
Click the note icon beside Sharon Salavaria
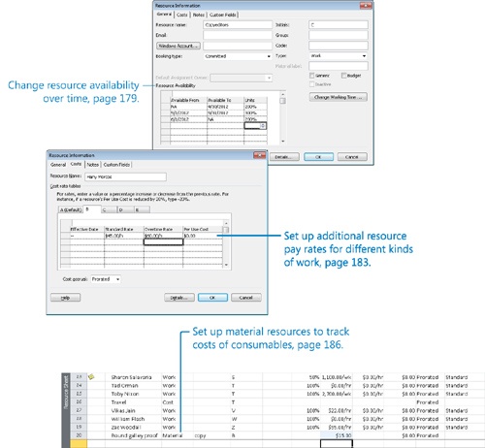point(91,376)
